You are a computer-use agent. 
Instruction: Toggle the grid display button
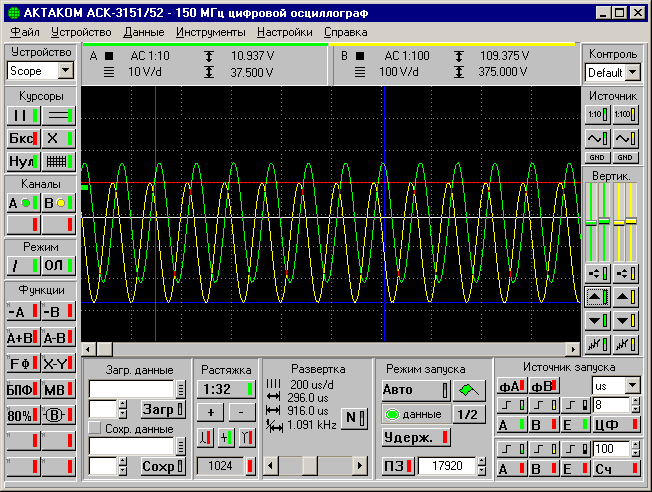coord(59,161)
